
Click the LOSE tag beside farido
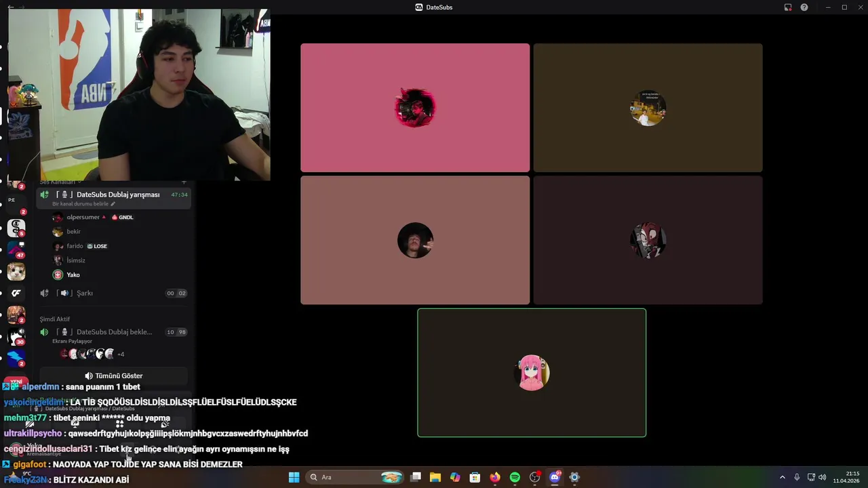(x=97, y=246)
